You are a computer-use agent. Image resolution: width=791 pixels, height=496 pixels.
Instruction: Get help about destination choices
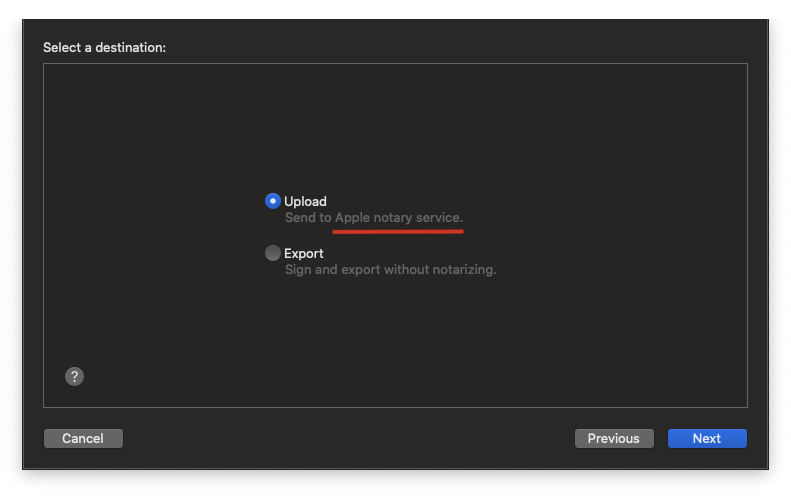click(x=74, y=376)
